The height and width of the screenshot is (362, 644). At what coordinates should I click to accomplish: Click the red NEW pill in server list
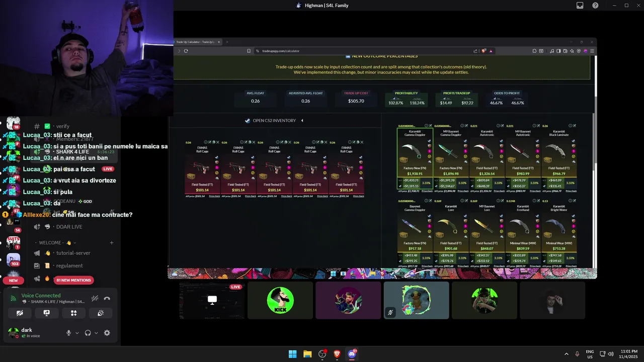coord(13,280)
